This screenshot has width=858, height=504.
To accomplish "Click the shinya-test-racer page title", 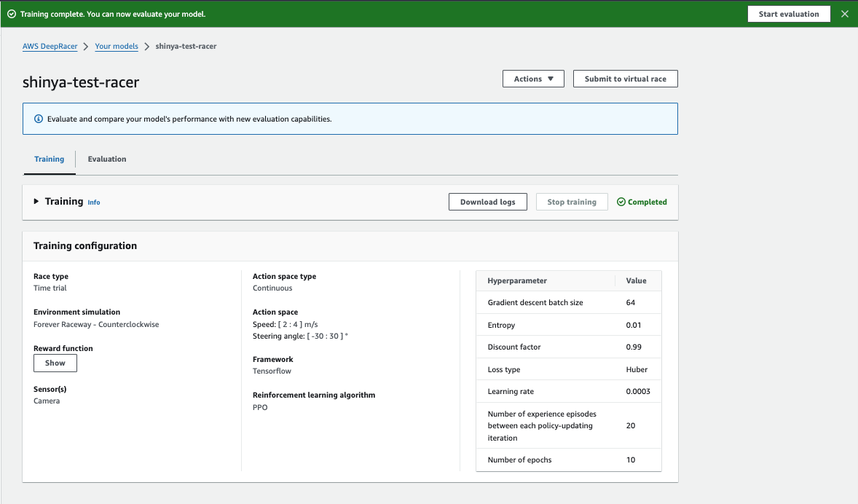I will tap(81, 82).
